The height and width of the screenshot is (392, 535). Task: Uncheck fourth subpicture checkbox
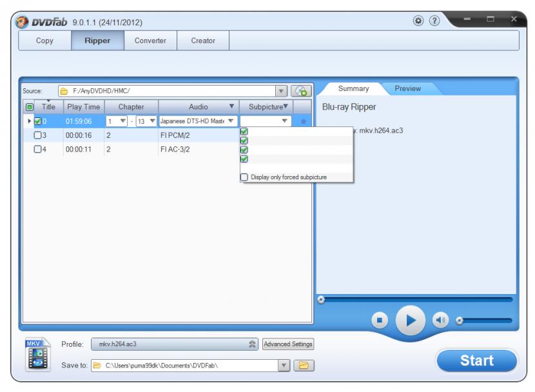[244, 159]
